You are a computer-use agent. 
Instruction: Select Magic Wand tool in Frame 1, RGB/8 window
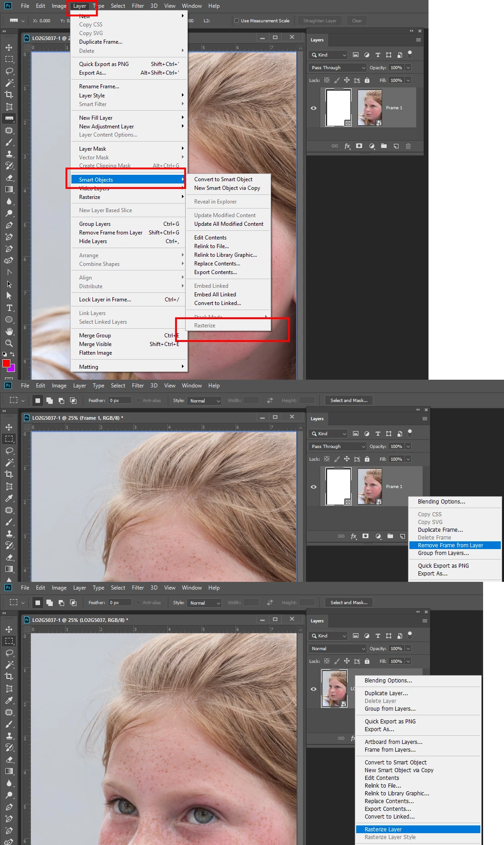[9, 463]
